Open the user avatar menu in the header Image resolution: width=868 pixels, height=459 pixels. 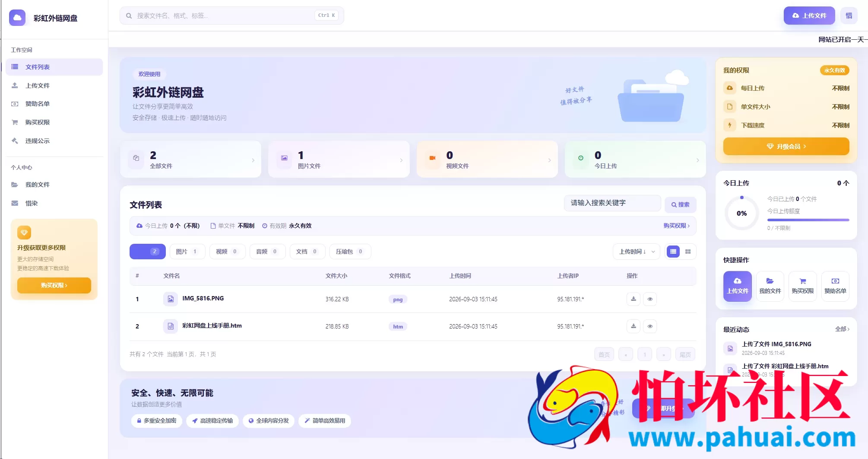pos(849,16)
